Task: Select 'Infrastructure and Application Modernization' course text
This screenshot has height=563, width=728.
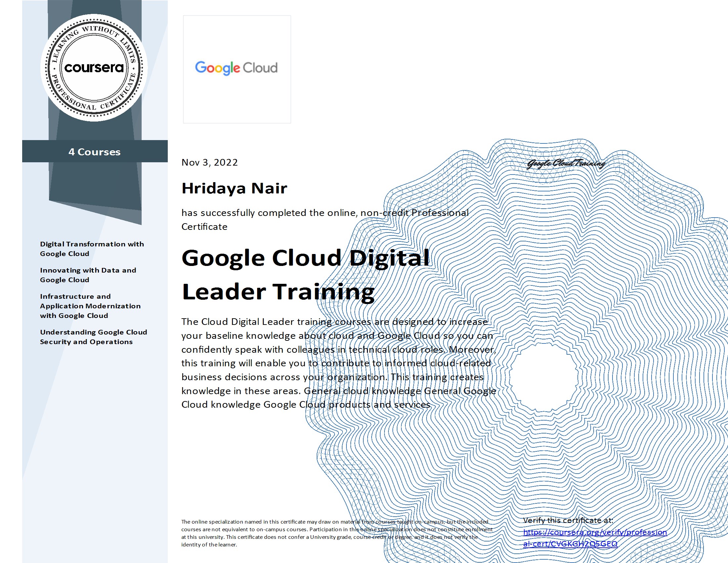Action: [x=90, y=306]
